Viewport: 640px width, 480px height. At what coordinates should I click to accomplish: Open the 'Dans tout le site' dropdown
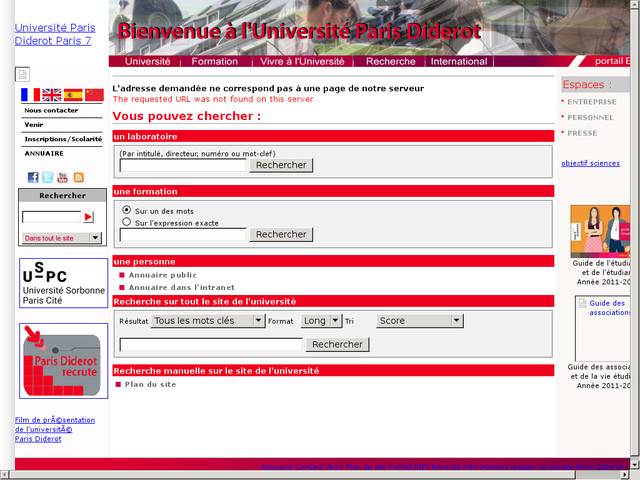coord(62,238)
